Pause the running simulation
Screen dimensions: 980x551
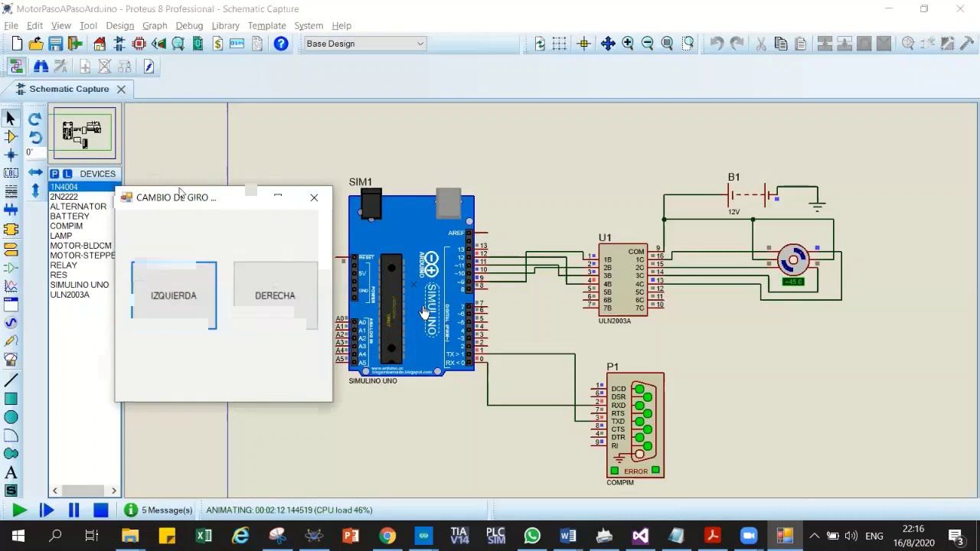73,510
